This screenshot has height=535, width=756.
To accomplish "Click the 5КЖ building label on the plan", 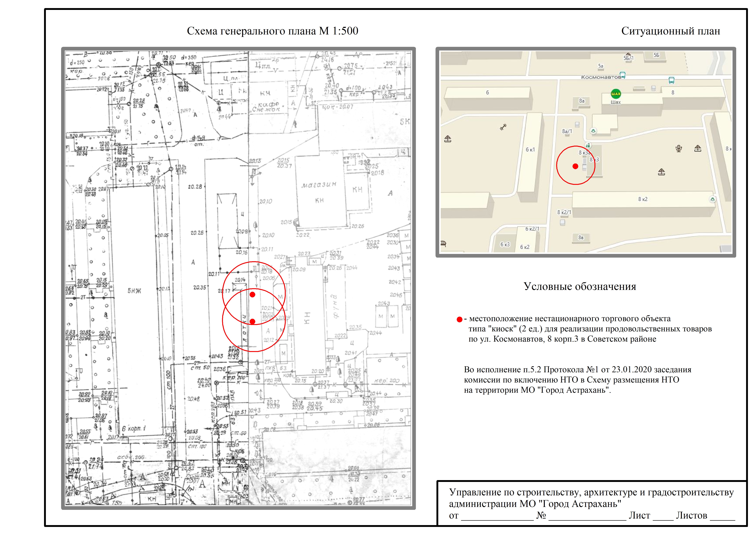I will pyautogui.click(x=134, y=291).
